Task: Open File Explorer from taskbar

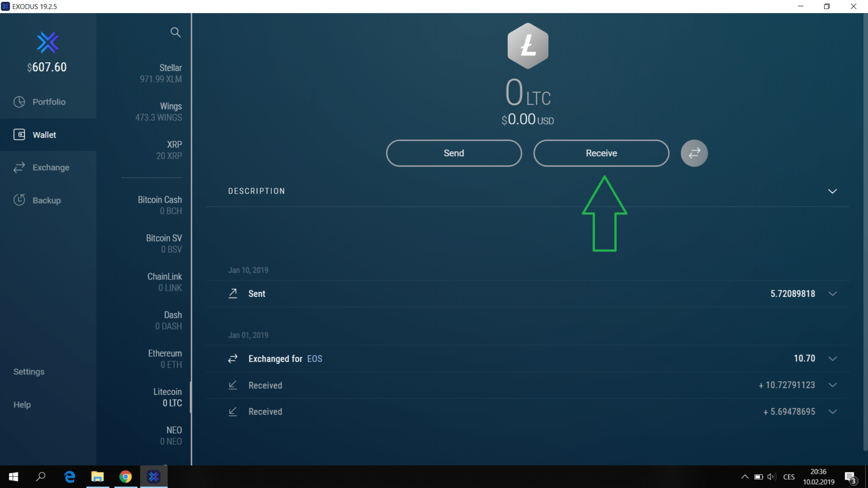Action: 98,477
